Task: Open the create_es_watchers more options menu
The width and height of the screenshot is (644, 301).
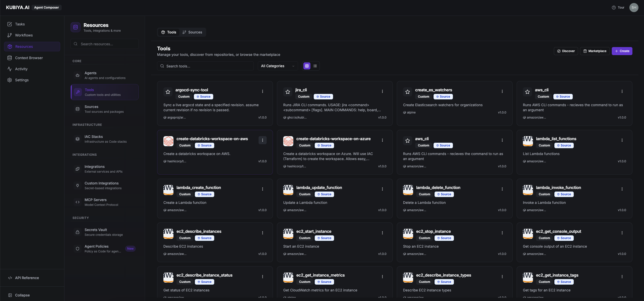Action: [x=502, y=91]
